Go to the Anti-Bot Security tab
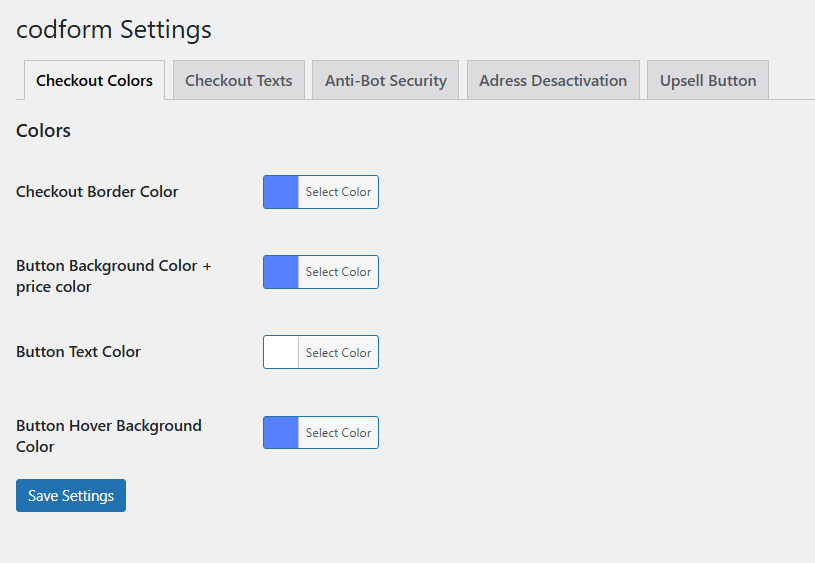The image size is (815, 563). tap(385, 81)
